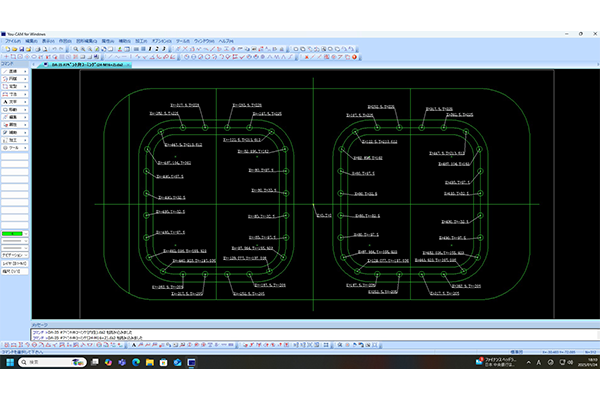Click the 加工 button in command panel
Viewport: 600px width, 400px height.
(15, 140)
